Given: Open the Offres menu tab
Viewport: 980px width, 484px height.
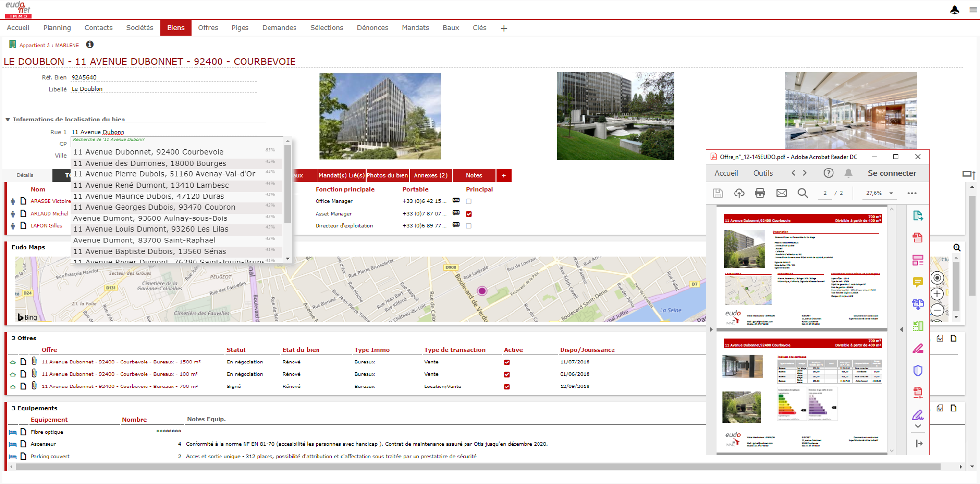Looking at the screenshot, I should [x=208, y=28].
